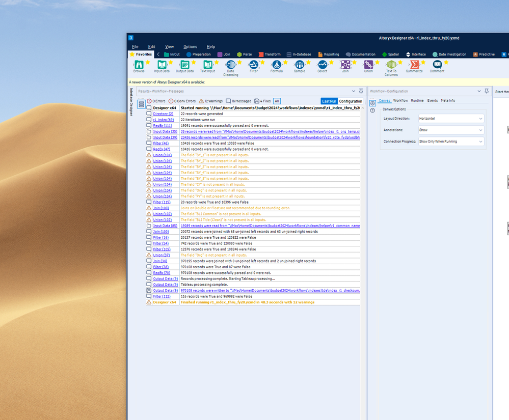Open the Connection Progress dropdown
This screenshot has width=509, height=420.
point(450,142)
